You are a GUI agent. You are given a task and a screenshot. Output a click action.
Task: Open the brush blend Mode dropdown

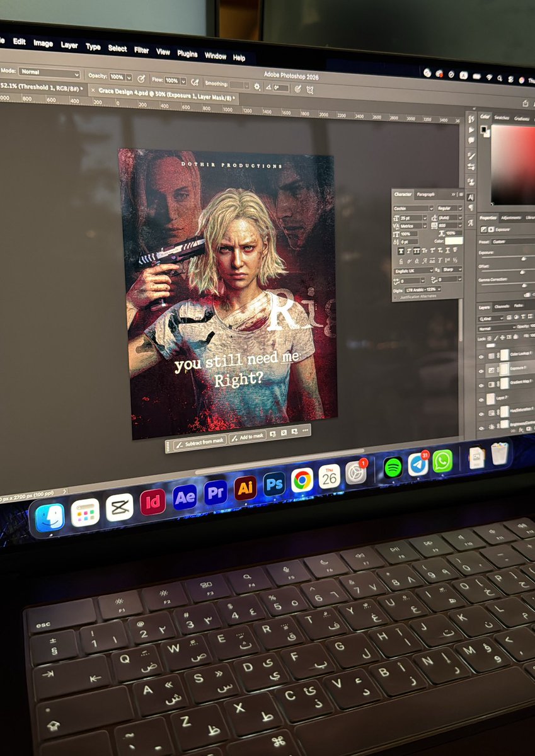tap(50, 73)
